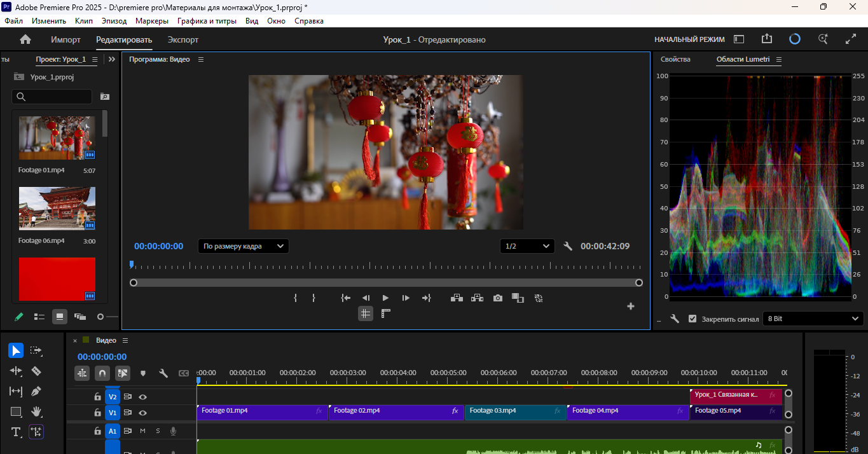Step forward one frame

pyautogui.click(x=406, y=298)
